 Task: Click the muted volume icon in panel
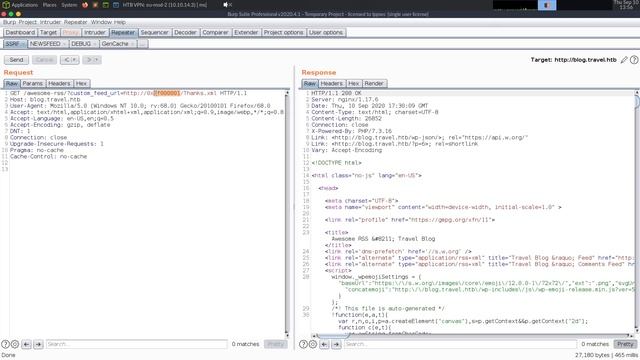click(227, 5)
